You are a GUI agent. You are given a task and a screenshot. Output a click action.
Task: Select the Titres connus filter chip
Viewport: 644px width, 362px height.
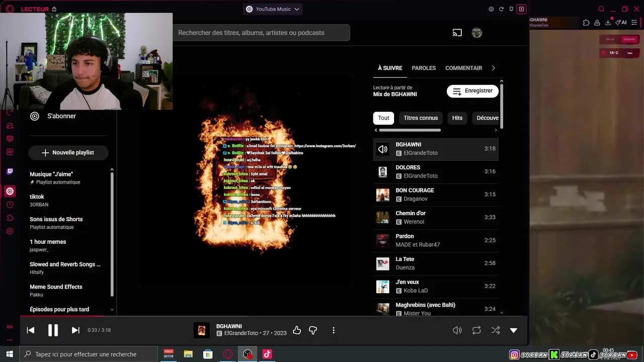(421, 118)
